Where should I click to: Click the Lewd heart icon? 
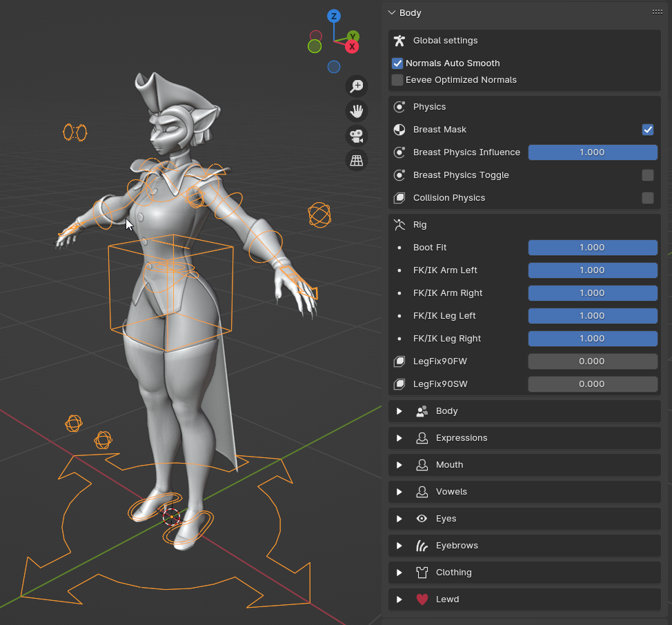pos(422,599)
